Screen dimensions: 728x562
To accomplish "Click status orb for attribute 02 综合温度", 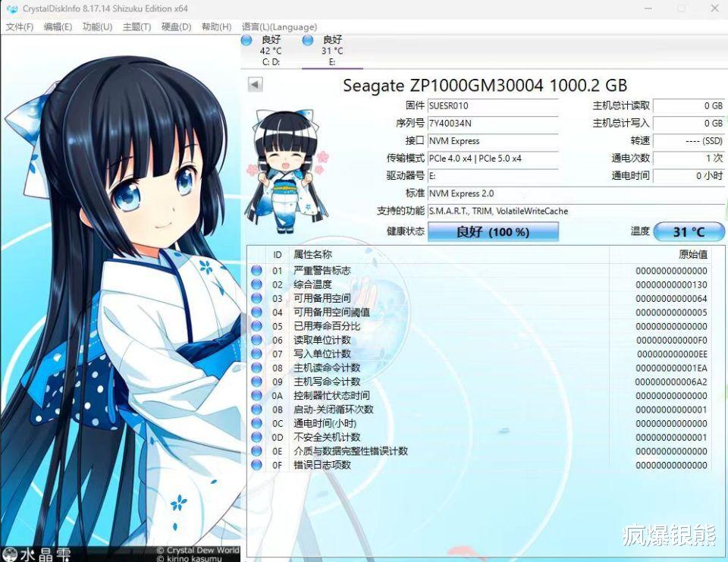I will (256, 284).
